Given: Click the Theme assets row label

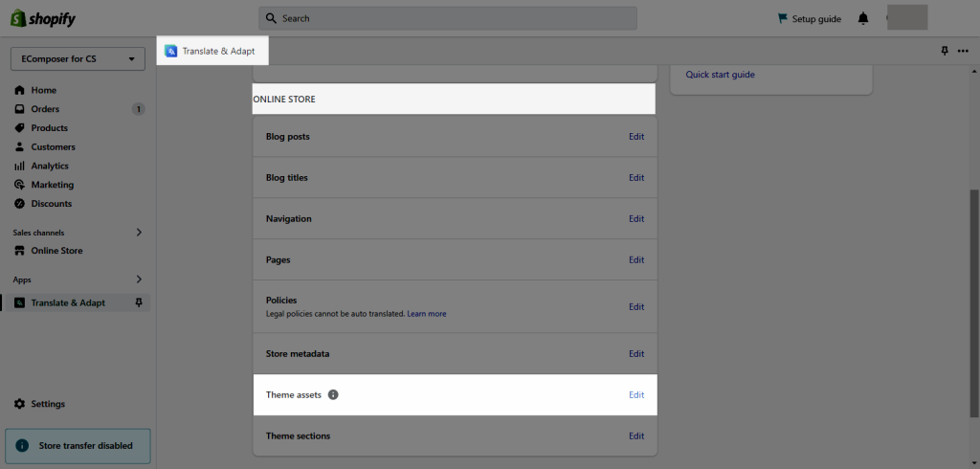Looking at the screenshot, I should point(294,394).
